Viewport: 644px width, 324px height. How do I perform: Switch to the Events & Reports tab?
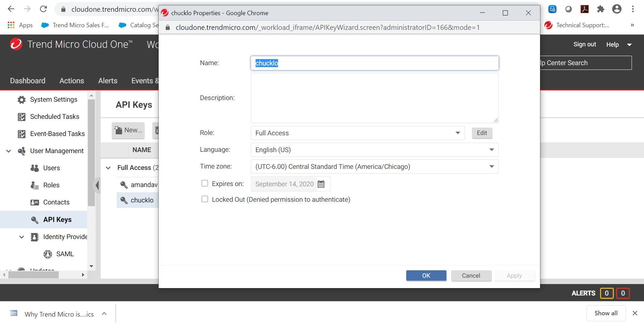(x=145, y=81)
